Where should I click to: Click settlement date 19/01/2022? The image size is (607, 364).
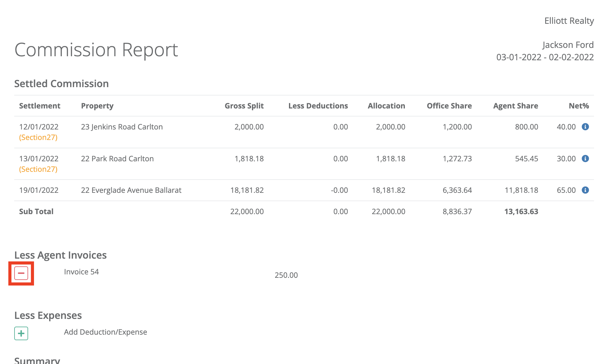click(39, 190)
